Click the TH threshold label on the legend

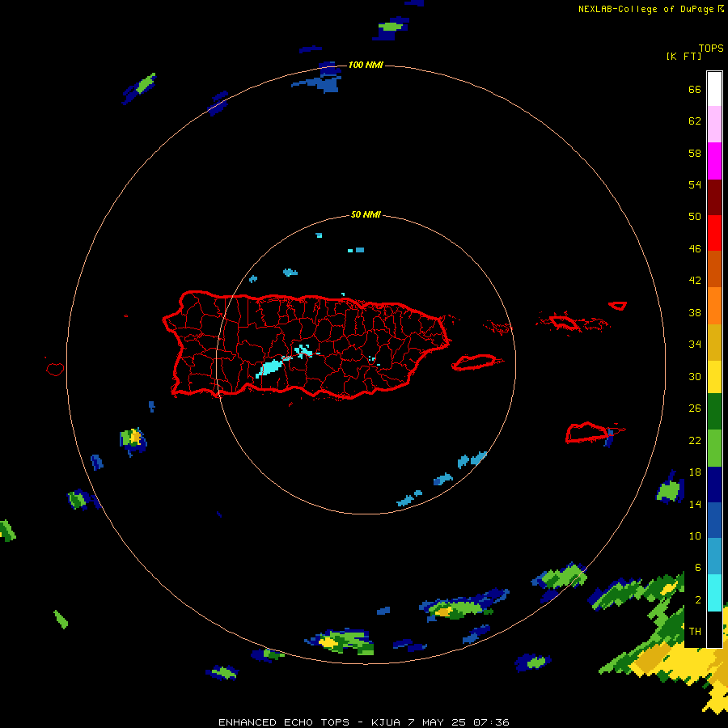tap(695, 632)
